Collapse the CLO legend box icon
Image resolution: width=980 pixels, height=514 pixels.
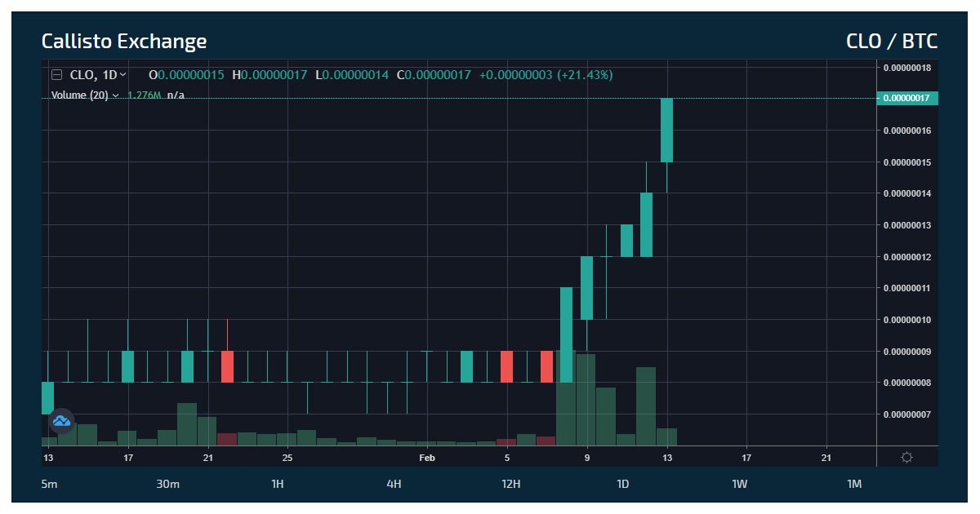click(x=56, y=75)
